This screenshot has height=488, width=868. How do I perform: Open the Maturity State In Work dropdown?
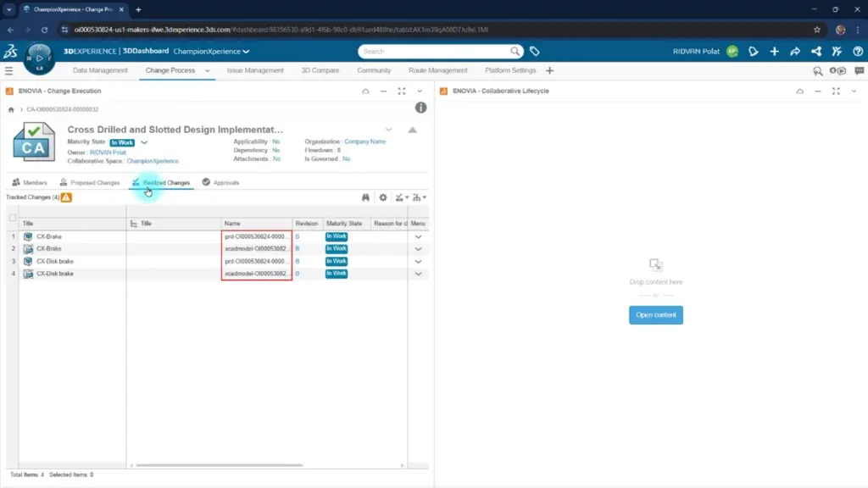(144, 142)
